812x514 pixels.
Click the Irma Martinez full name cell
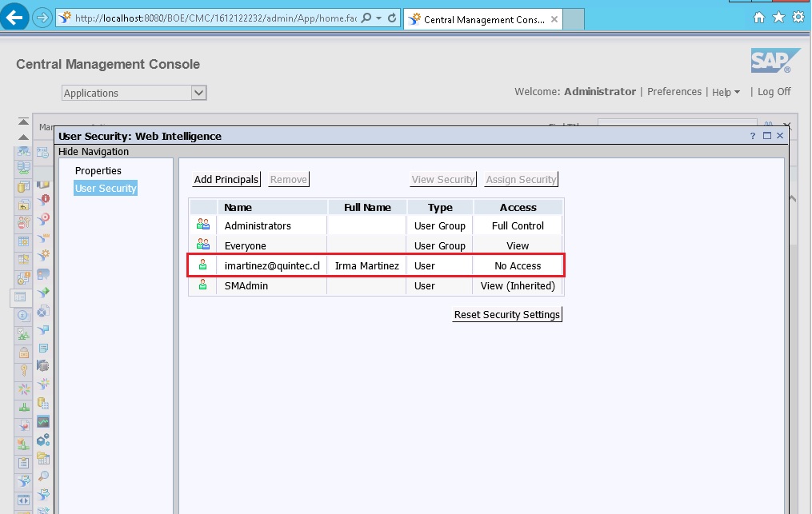[x=366, y=265]
